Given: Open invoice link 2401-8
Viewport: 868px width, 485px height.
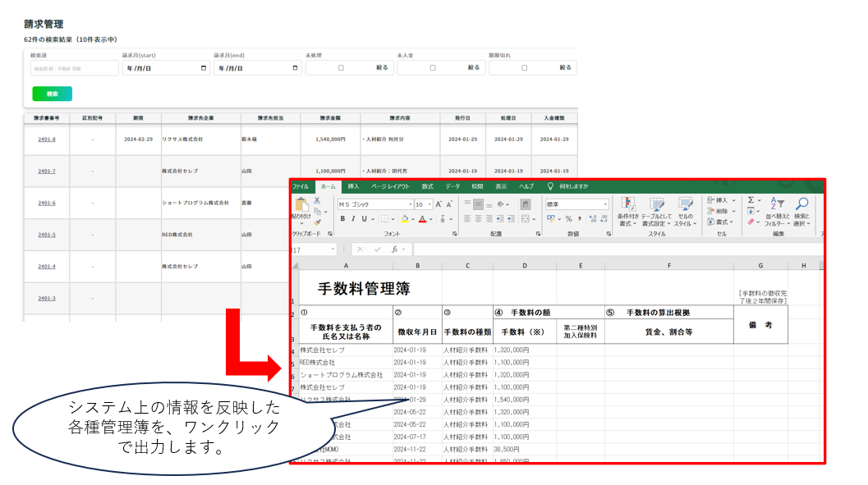Looking at the screenshot, I should click(46, 140).
